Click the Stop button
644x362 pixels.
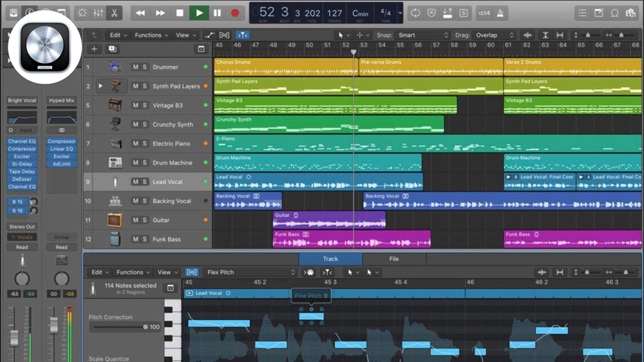click(x=180, y=13)
